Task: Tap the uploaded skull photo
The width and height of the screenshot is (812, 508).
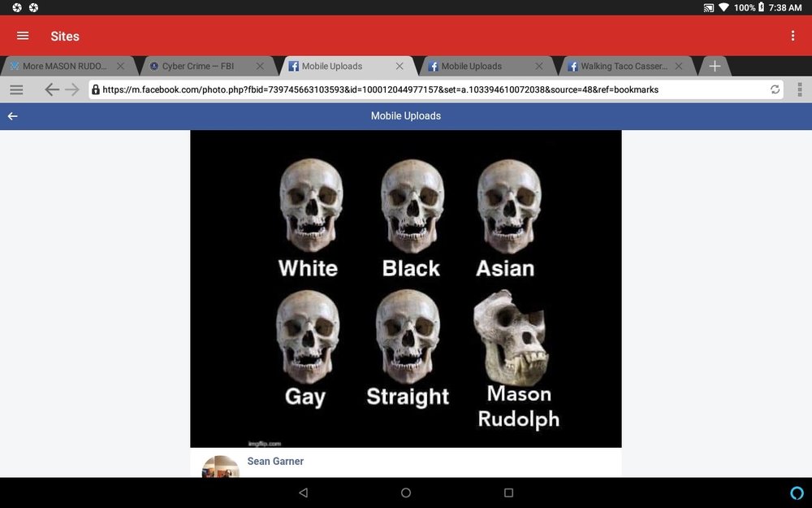Action: click(x=406, y=289)
